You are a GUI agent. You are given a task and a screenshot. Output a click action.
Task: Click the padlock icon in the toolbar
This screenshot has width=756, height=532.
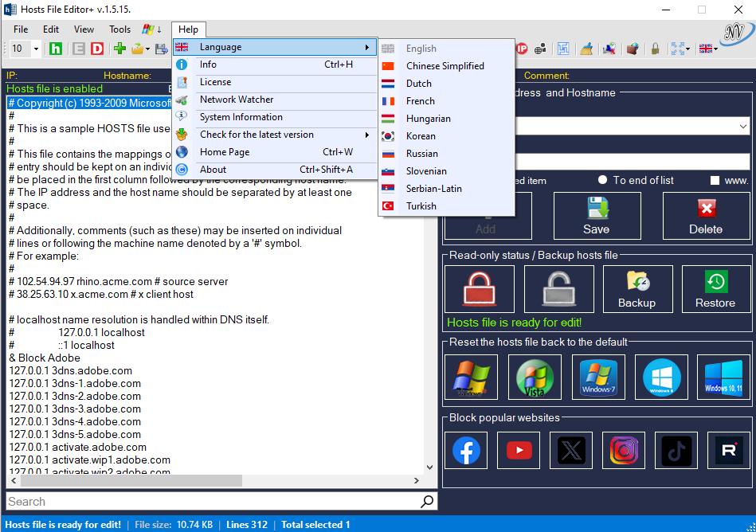click(x=655, y=49)
